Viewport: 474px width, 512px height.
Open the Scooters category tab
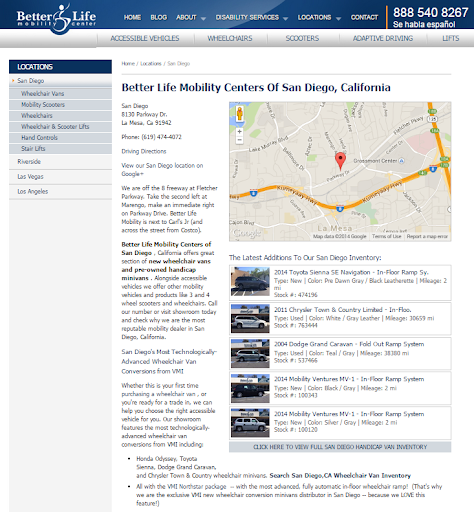(x=302, y=38)
